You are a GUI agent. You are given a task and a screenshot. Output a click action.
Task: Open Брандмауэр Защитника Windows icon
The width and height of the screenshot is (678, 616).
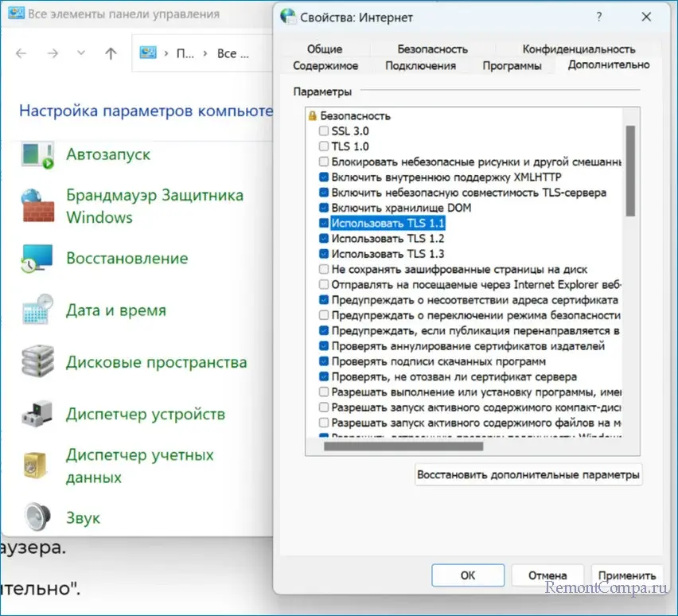pyautogui.click(x=37, y=206)
